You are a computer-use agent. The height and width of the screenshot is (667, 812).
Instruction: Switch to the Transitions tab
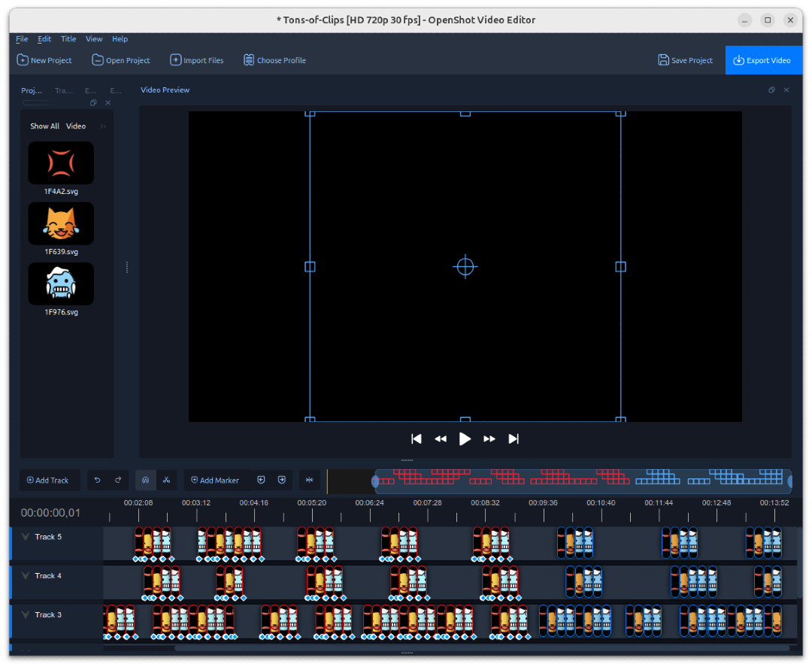[x=63, y=90]
